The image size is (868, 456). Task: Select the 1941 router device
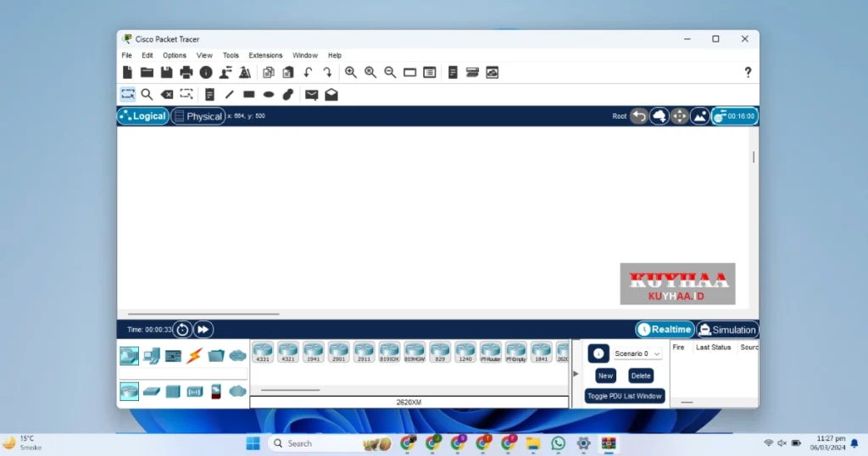pos(314,352)
